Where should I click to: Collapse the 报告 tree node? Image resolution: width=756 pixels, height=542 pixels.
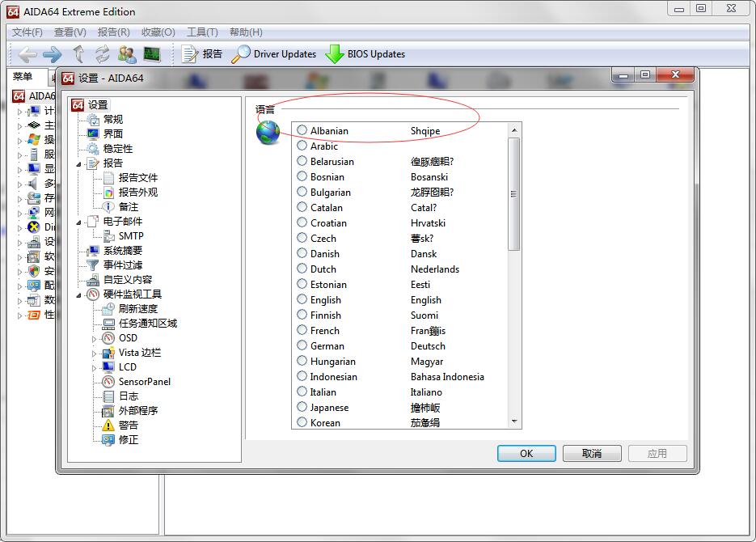point(79,164)
